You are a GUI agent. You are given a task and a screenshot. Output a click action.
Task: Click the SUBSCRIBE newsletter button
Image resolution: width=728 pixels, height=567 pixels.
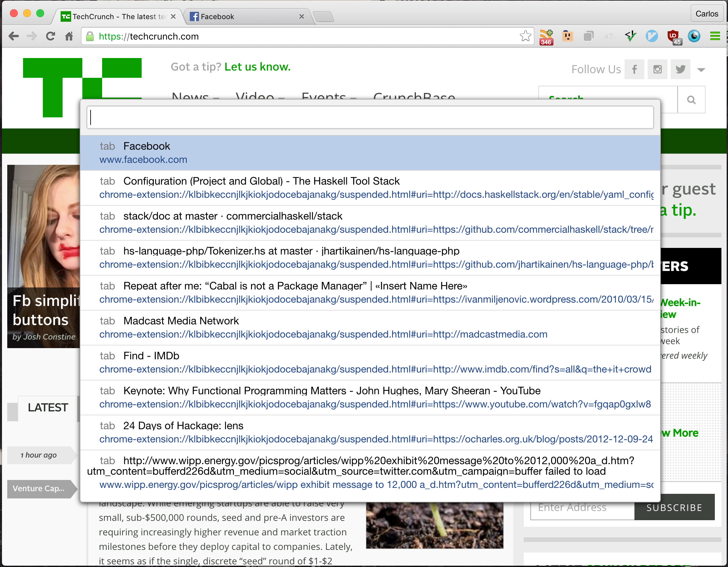click(674, 507)
